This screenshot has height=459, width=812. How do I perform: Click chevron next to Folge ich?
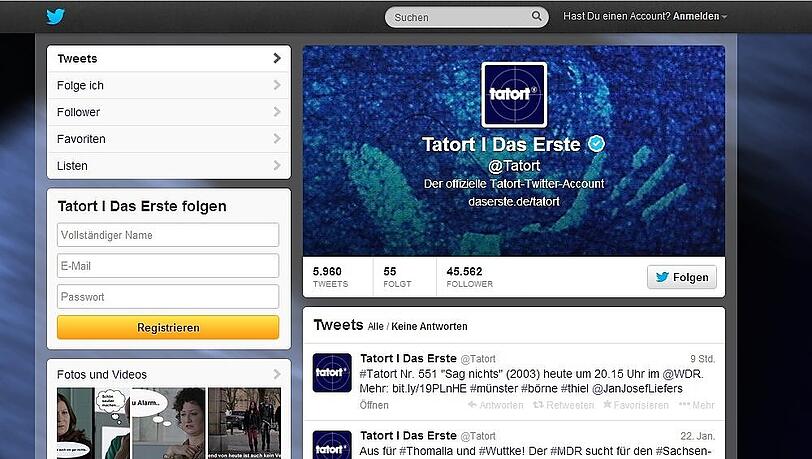click(277, 85)
